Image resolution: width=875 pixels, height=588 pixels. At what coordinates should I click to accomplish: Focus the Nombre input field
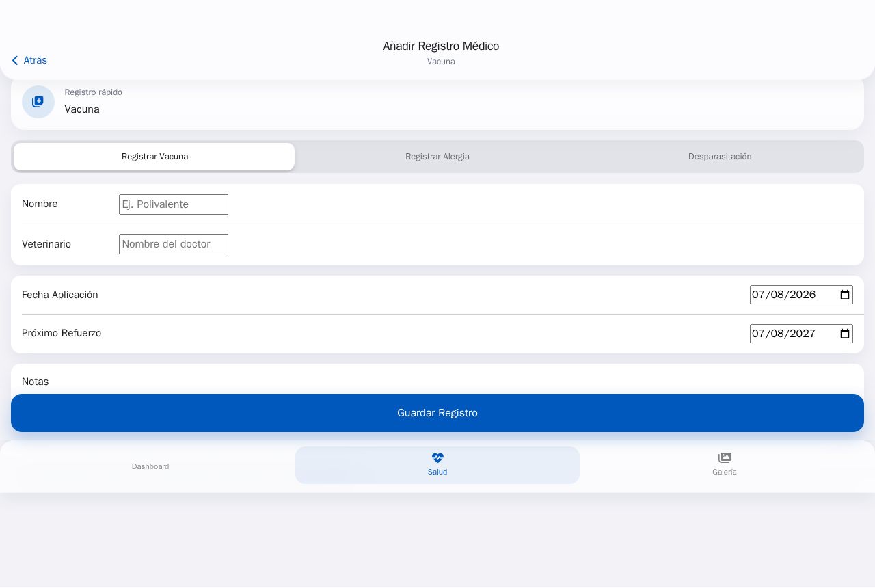click(x=174, y=204)
